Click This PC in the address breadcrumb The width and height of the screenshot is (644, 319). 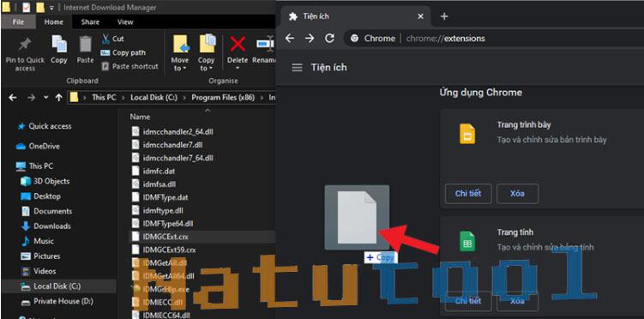pyautogui.click(x=104, y=98)
